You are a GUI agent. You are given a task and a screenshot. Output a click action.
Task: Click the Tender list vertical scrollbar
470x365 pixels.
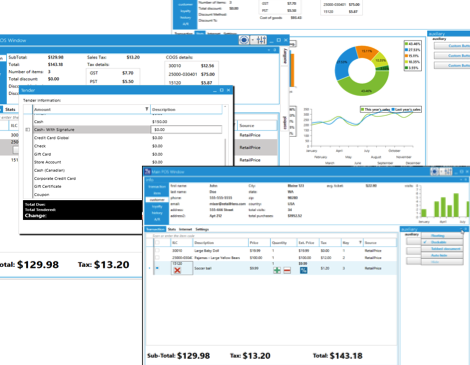click(226, 152)
